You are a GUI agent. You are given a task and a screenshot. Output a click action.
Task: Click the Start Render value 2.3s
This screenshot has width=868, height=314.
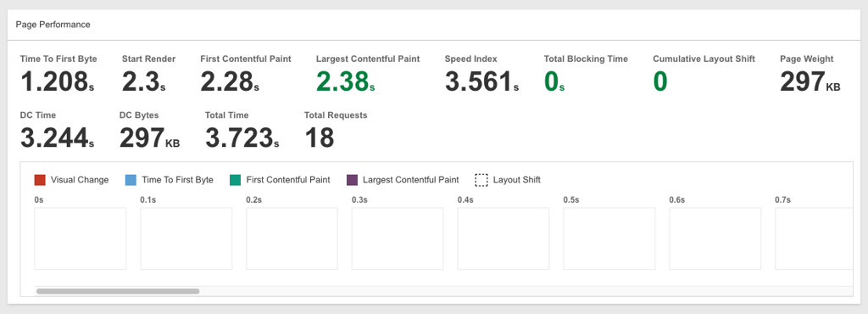(144, 82)
